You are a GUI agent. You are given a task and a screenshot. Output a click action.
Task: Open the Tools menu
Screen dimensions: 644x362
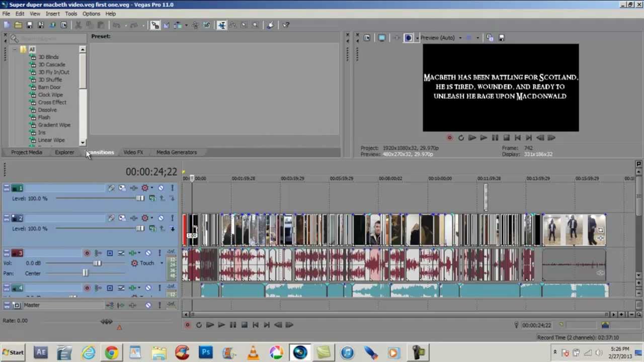71,14
